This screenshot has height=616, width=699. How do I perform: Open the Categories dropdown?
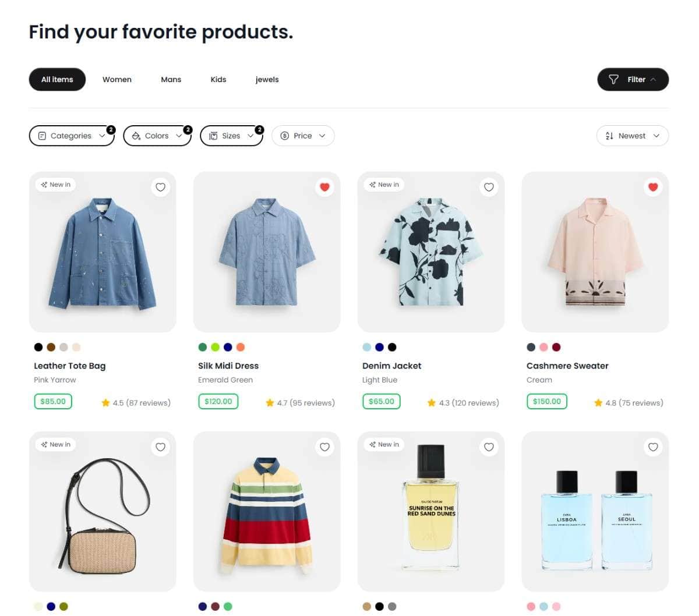71,135
